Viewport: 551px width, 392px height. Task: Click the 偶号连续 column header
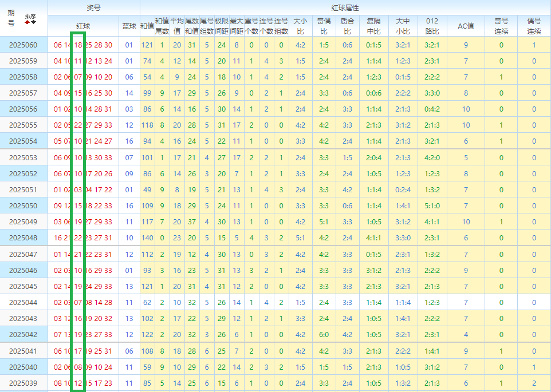(x=534, y=26)
